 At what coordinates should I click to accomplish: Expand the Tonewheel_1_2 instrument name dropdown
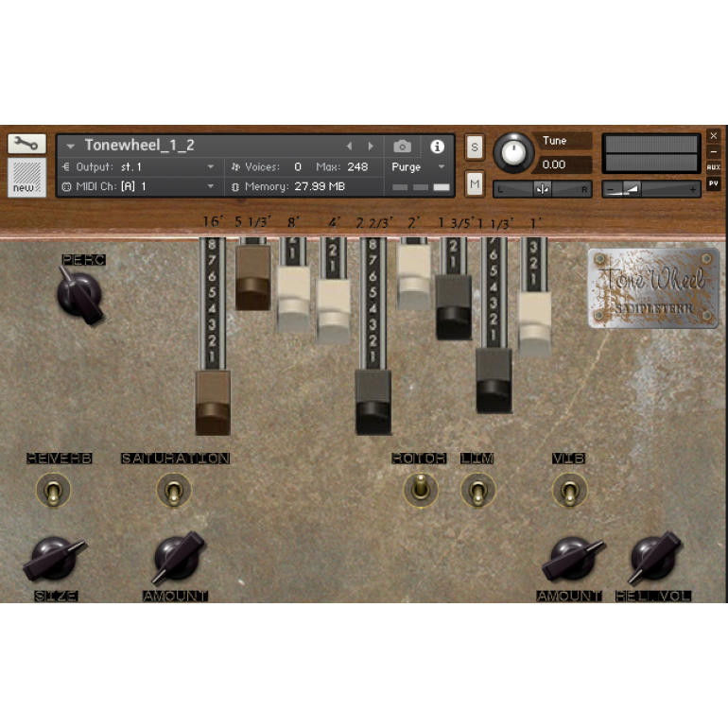pos(70,147)
